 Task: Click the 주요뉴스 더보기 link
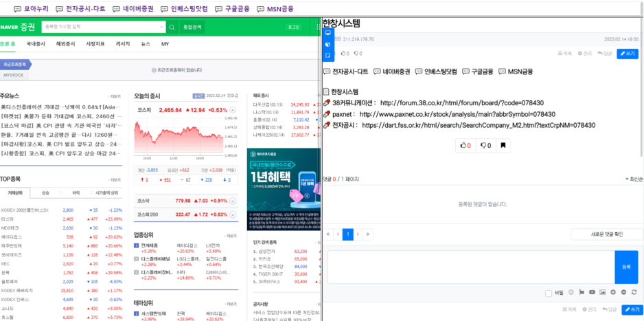[x=116, y=96]
